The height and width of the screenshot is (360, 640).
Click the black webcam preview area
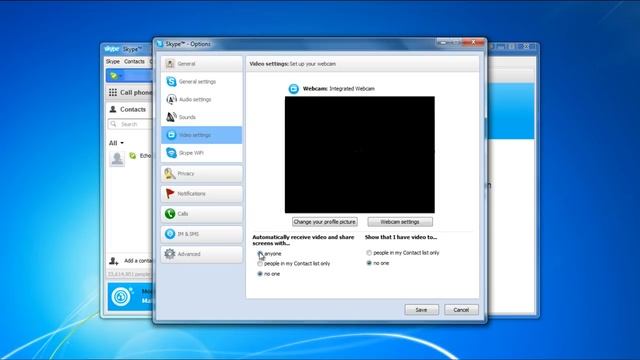coord(360,155)
